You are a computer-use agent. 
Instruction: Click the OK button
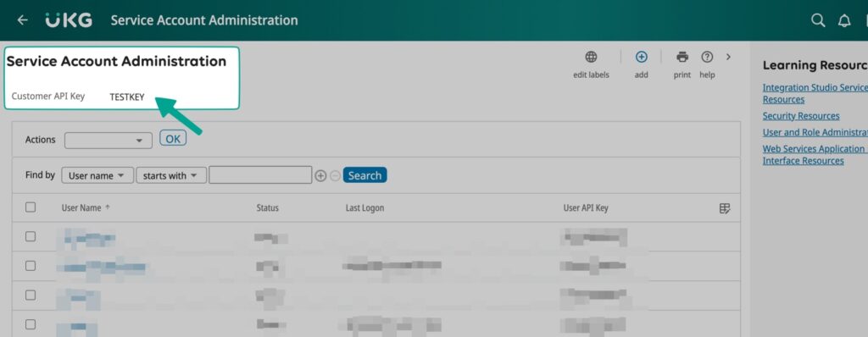173,138
